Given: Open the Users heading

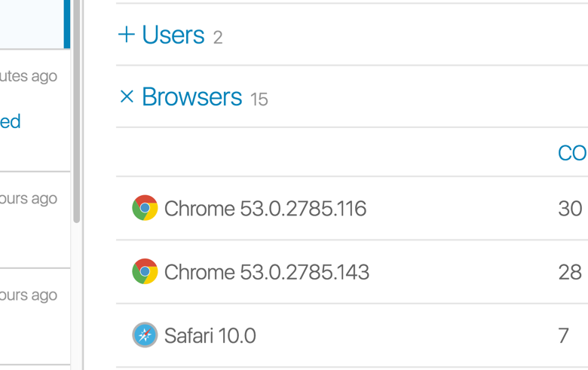Looking at the screenshot, I should (x=173, y=35).
